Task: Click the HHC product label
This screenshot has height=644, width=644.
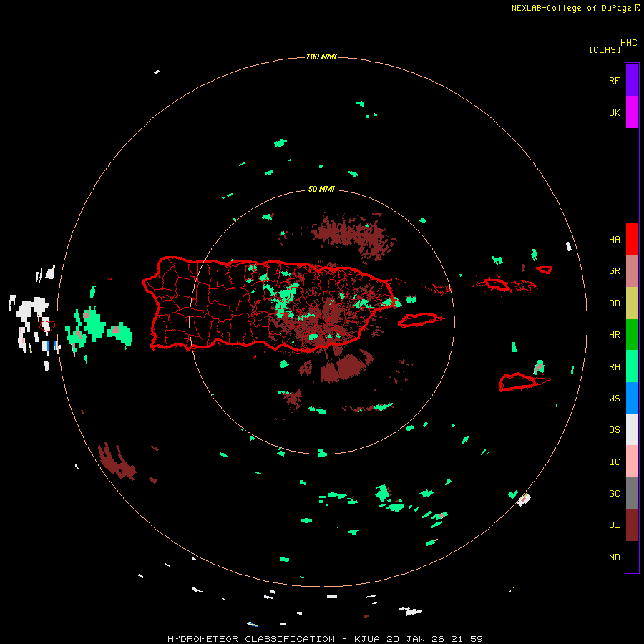Action: (x=628, y=43)
